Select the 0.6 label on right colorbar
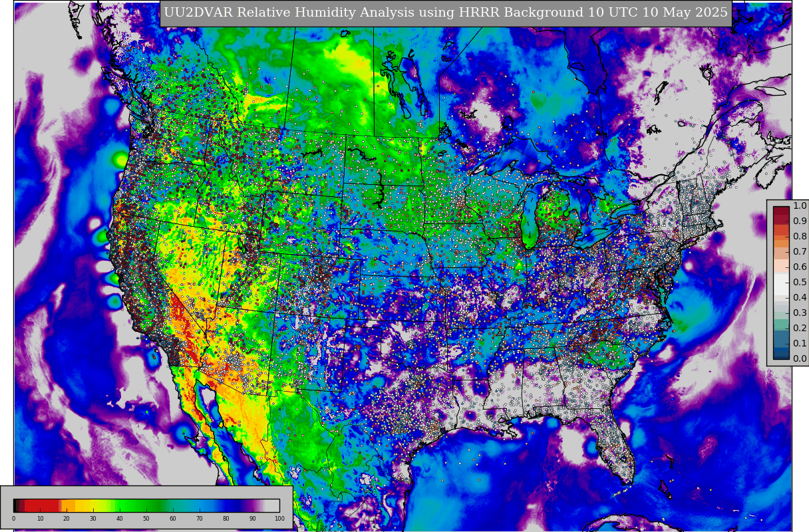809x532 pixels. pyautogui.click(x=800, y=267)
